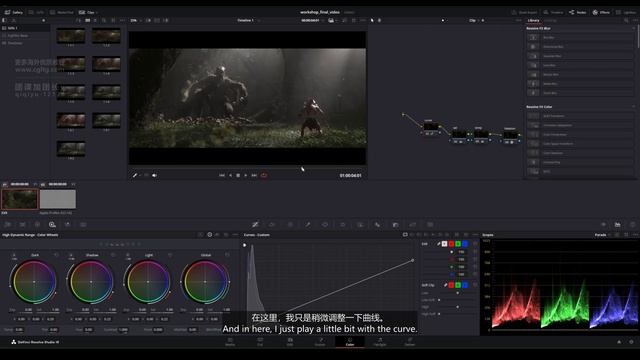Toggle the Lightbox view button
640x360 pixels.
pos(626,12)
